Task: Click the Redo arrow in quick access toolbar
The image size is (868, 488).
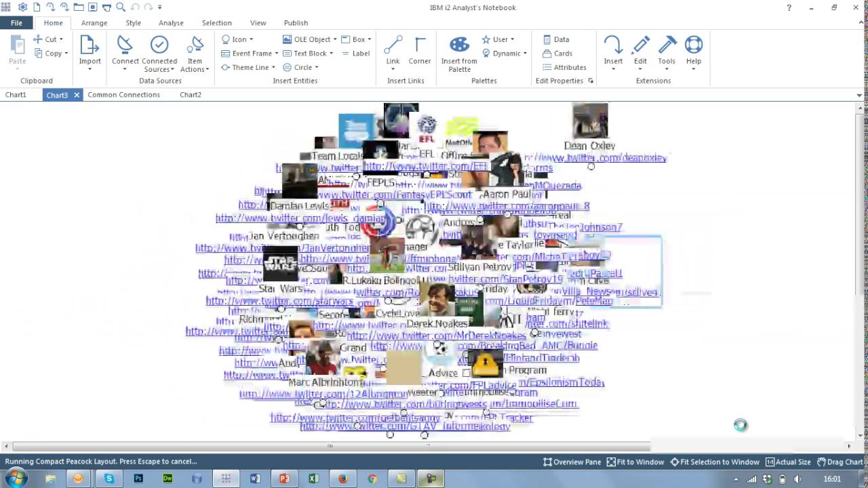Action: [148, 7]
